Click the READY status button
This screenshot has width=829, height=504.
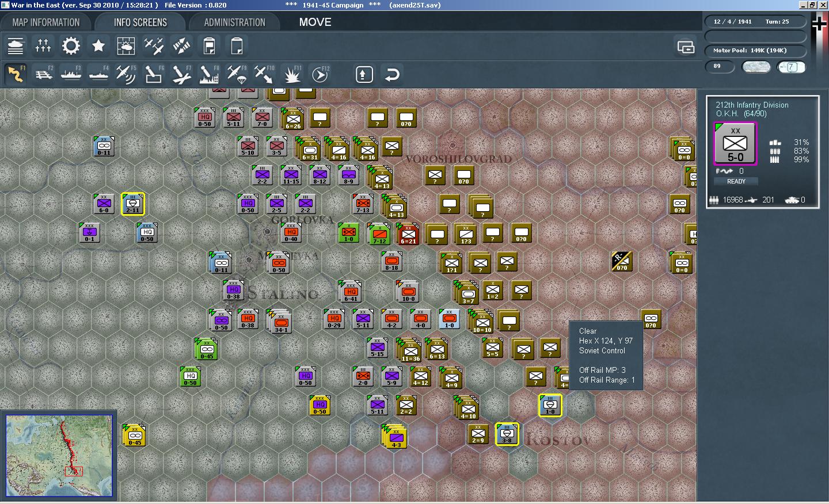coord(736,181)
